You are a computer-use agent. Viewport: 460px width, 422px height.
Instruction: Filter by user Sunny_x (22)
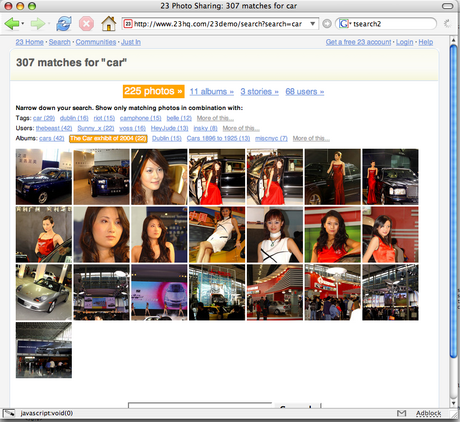coord(96,128)
